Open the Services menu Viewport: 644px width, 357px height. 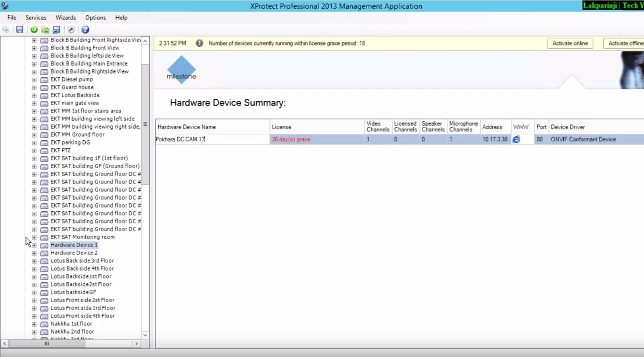(x=36, y=18)
